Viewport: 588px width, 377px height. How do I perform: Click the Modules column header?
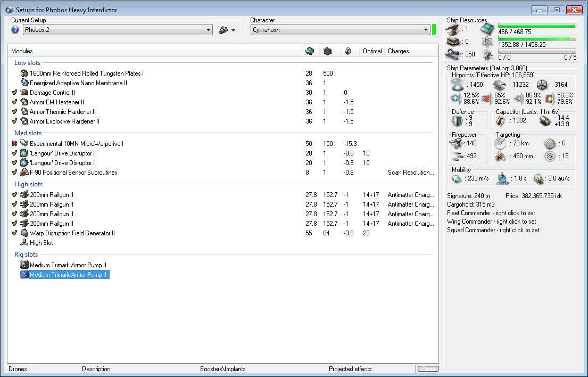tap(154, 51)
